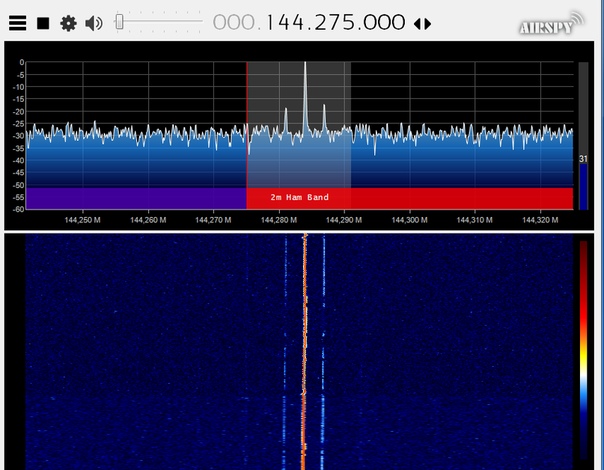Image resolution: width=604 pixels, height=470 pixels.
Task: Mute audio with the speaker icon
Action: tap(94, 24)
